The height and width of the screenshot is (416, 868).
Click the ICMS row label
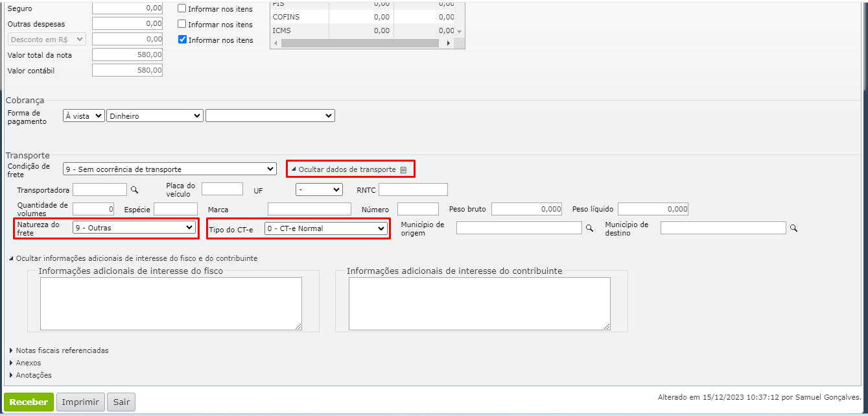[x=282, y=31]
